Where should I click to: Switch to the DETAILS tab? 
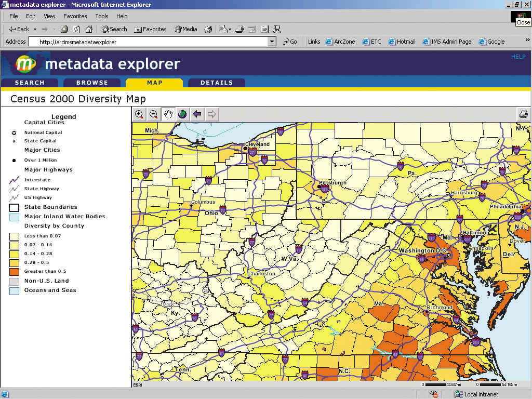click(x=217, y=83)
